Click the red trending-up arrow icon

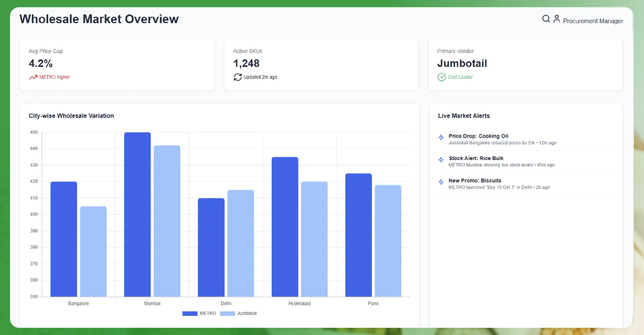click(x=33, y=77)
